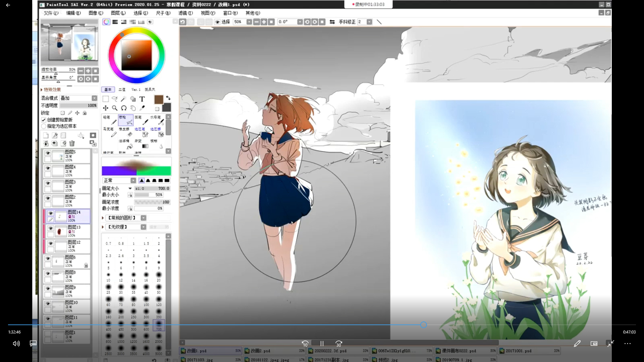This screenshot has height=362, width=644.
Task: Open the 编辑 menu
Action: point(73,13)
